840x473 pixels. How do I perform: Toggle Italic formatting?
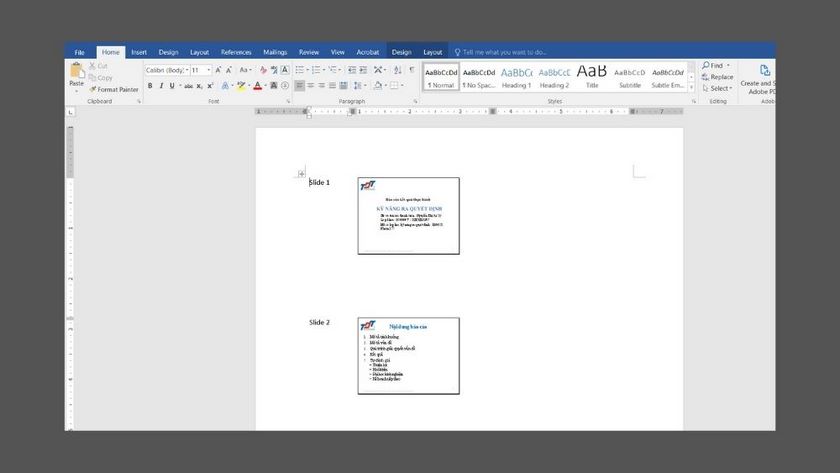click(x=161, y=86)
